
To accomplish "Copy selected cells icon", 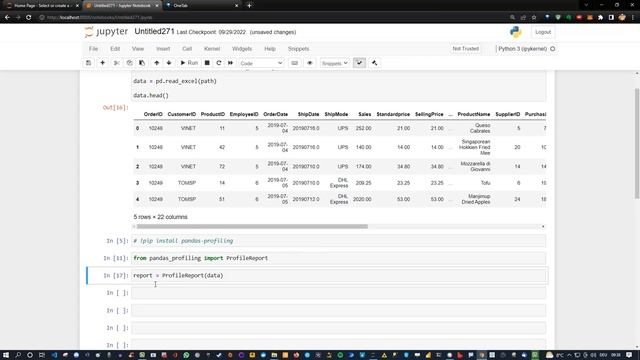I will 129,63.
